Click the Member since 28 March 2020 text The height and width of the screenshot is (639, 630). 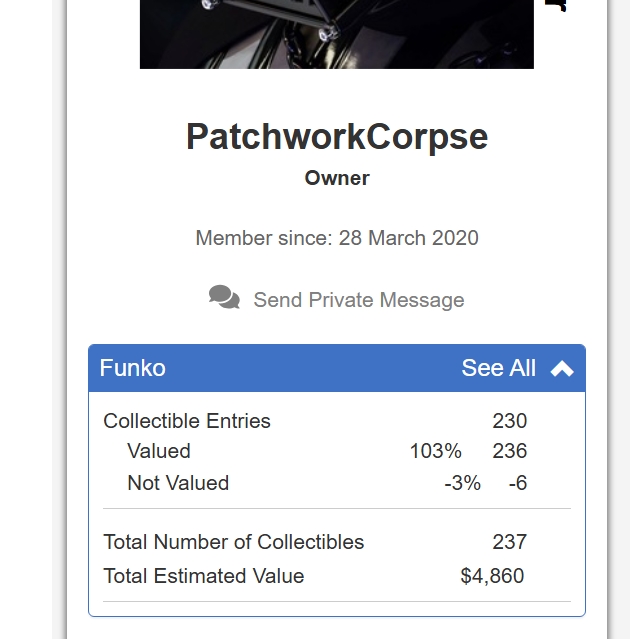tap(337, 238)
